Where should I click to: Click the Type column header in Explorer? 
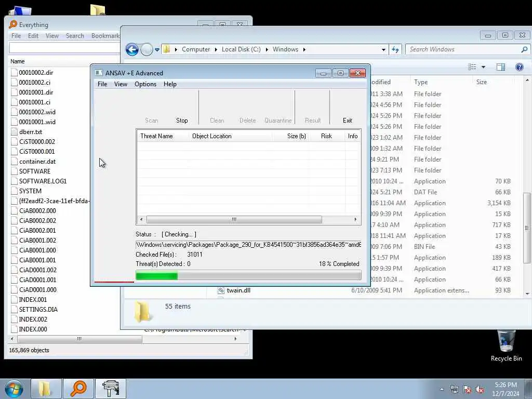(441, 82)
